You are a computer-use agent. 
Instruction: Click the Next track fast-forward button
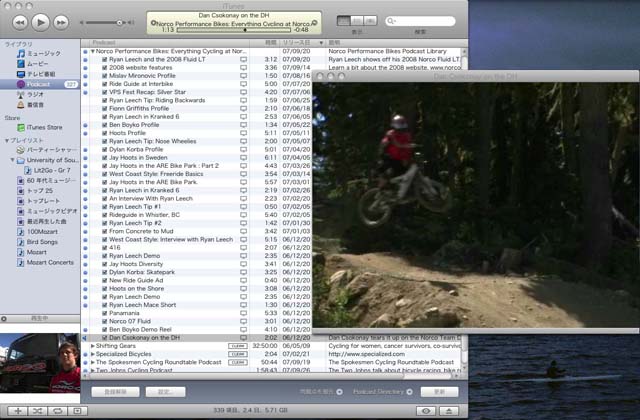coord(61,22)
